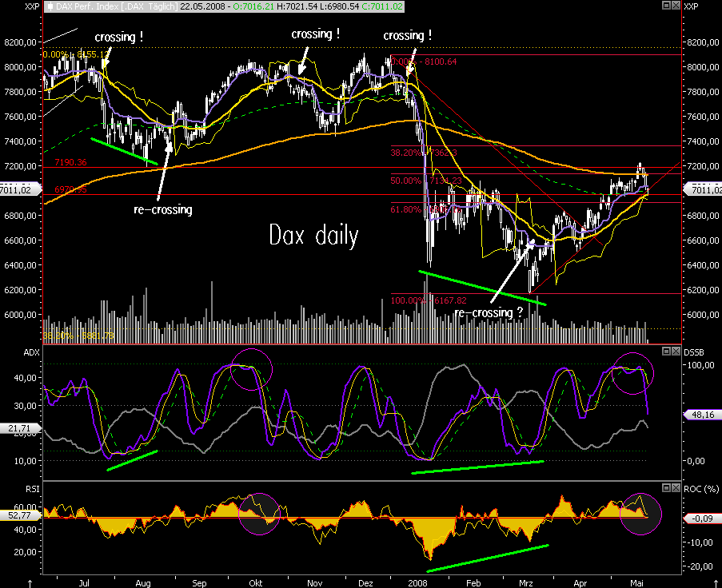The width and height of the screenshot is (722, 588).
Task: Click the close value C:7011.02
Action: [382, 6]
